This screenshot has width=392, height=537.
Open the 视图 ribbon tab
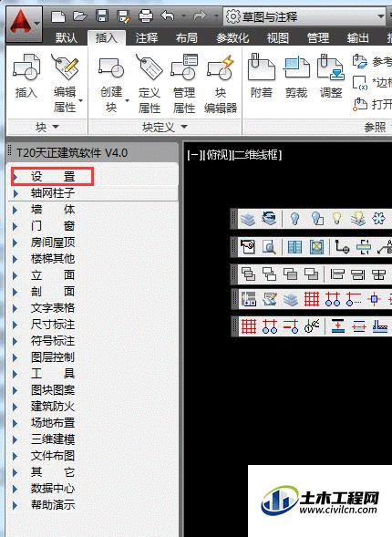[278, 37]
